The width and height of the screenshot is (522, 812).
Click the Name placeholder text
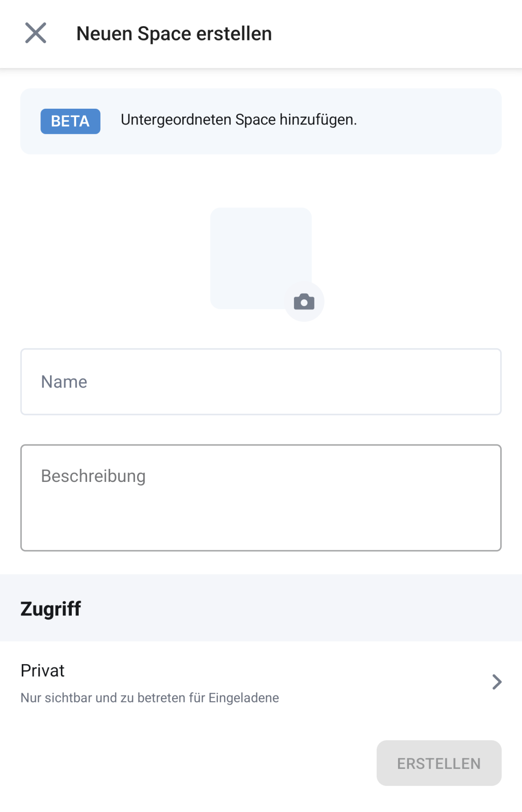(64, 382)
